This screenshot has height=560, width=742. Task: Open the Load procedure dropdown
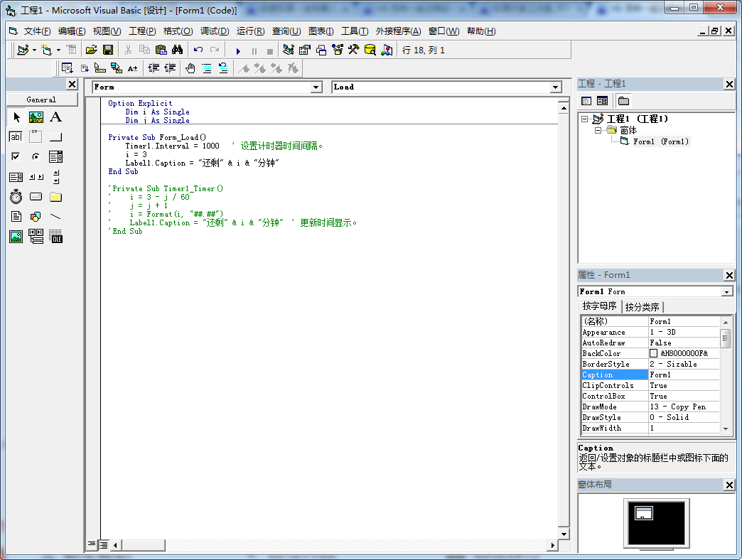556,87
